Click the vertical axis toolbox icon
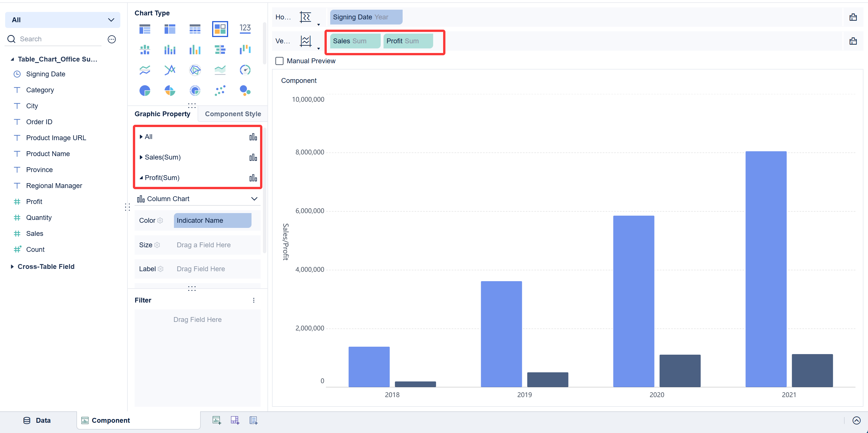Viewport: 868px width, 433px height. click(853, 41)
